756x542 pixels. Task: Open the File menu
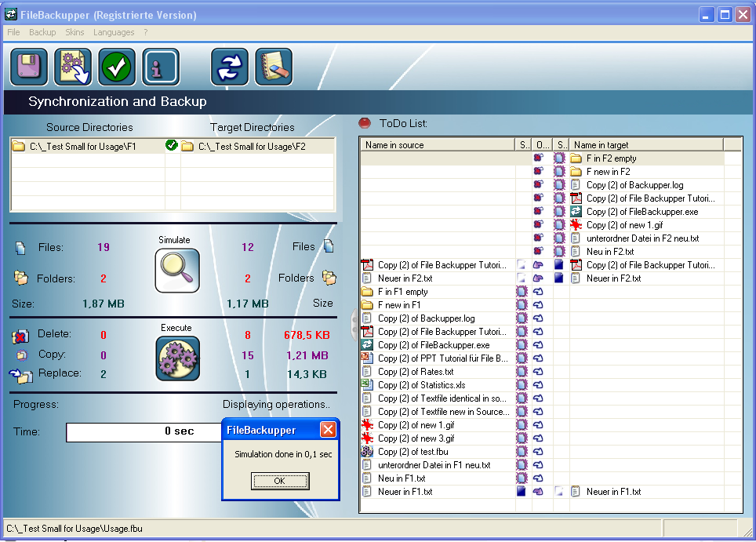pos(13,32)
